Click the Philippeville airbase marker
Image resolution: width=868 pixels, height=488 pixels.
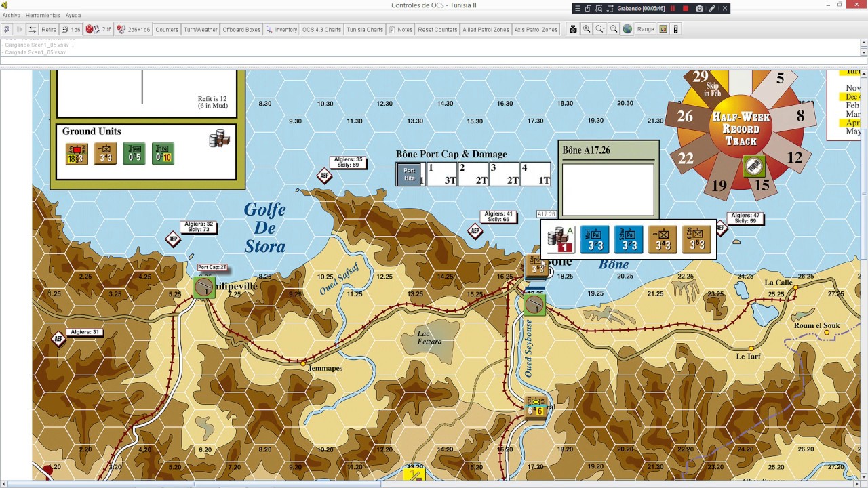click(x=203, y=287)
